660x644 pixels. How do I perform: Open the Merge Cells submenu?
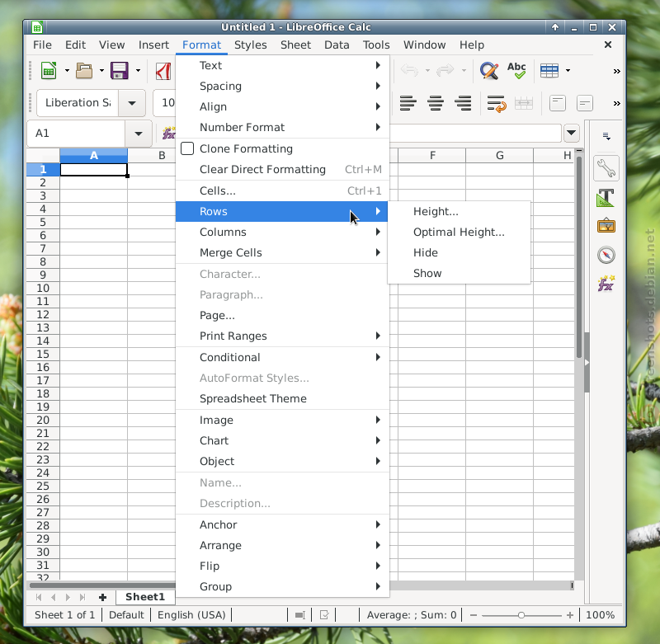(281, 253)
